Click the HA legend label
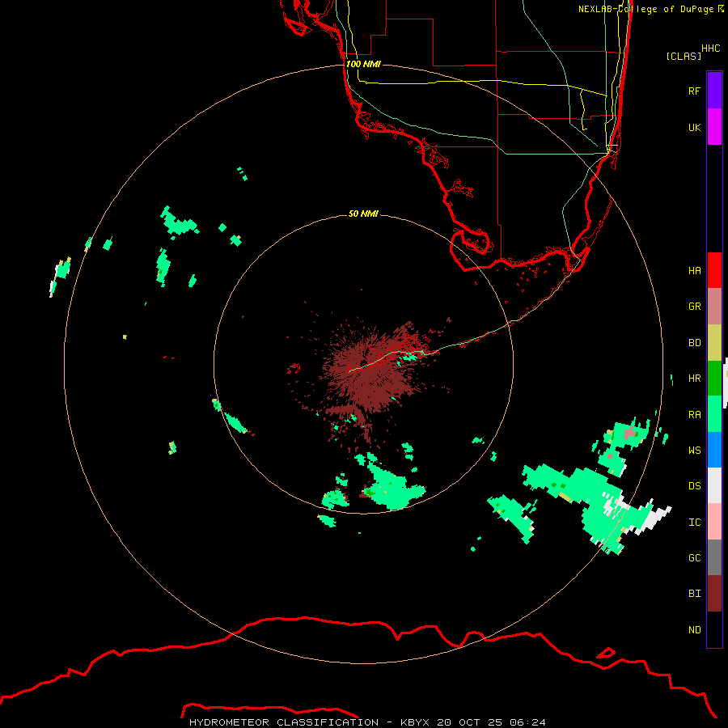This screenshot has width=728, height=728. [694, 270]
